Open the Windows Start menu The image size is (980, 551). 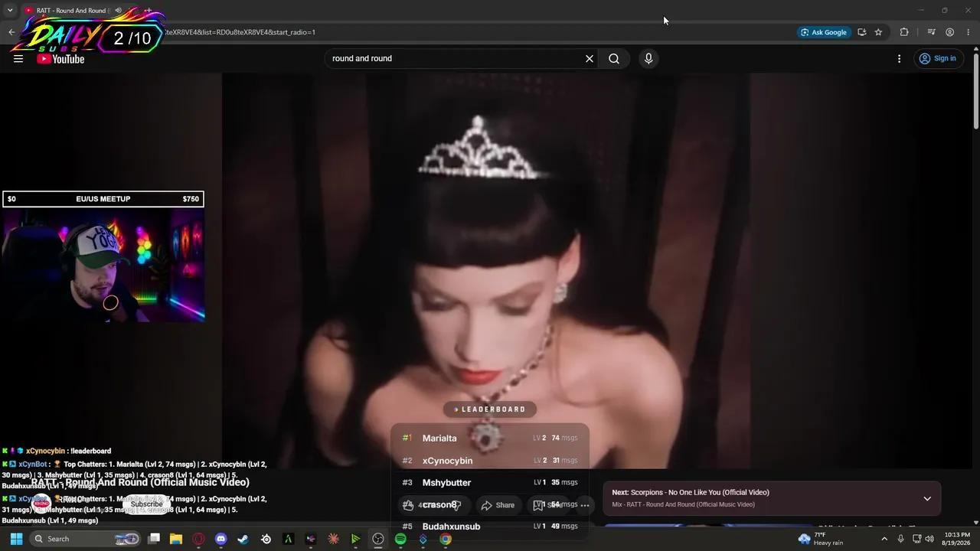(x=16, y=539)
